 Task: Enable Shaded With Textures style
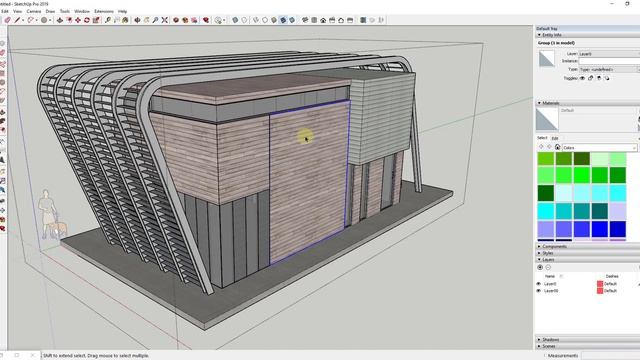(x=283, y=20)
